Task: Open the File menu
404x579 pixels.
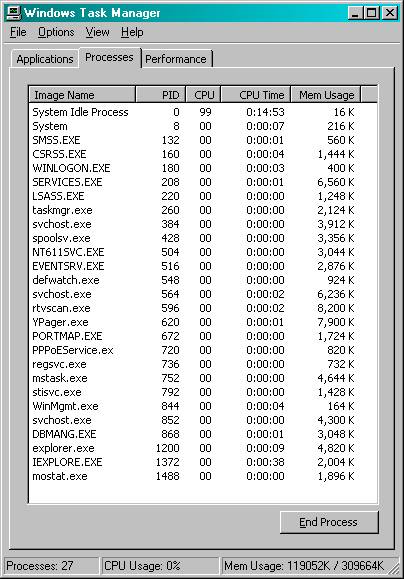Action: (x=18, y=32)
